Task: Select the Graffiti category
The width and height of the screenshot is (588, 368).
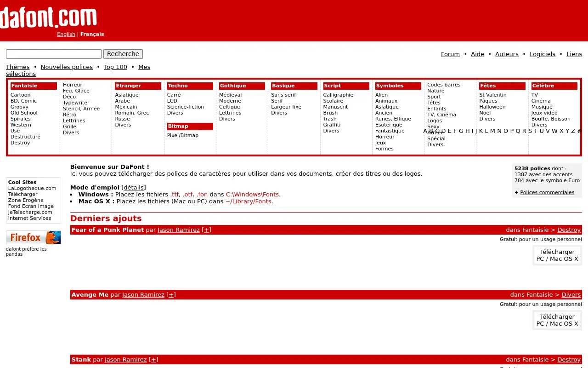Action: pyautogui.click(x=332, y=125)
